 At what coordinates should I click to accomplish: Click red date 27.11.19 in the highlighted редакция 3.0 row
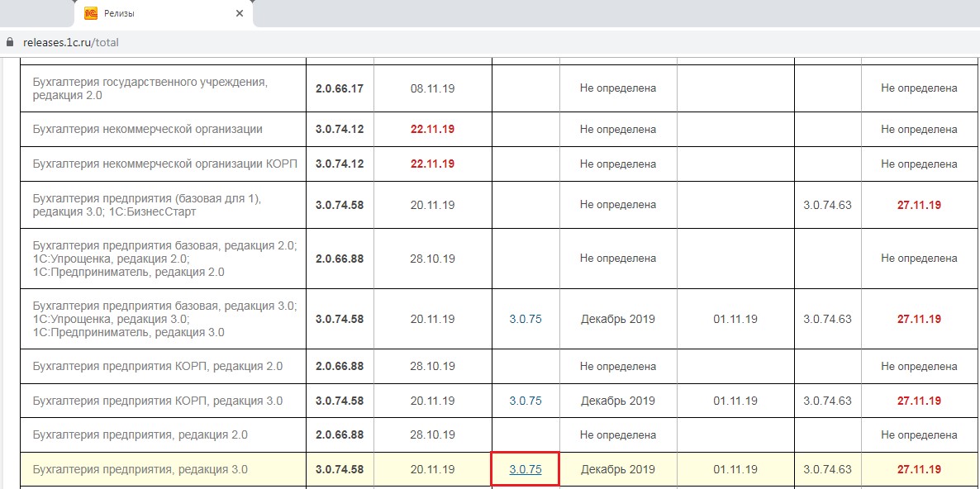[x=920, y=470]
